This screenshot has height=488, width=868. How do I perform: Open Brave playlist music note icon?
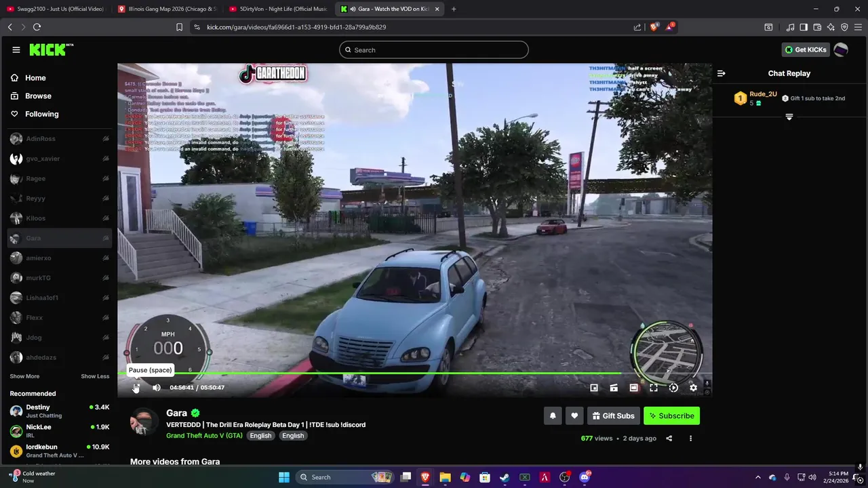(x=790, y=27)
